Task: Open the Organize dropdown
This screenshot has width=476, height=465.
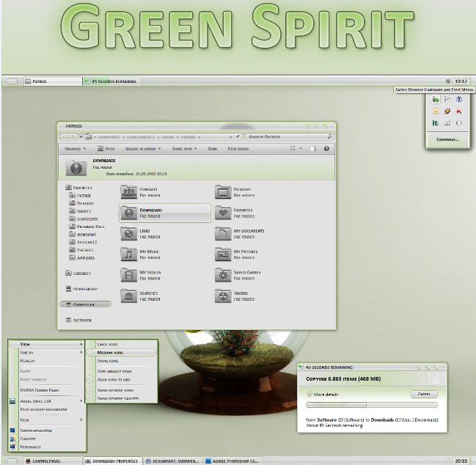Action: (76, 149)
